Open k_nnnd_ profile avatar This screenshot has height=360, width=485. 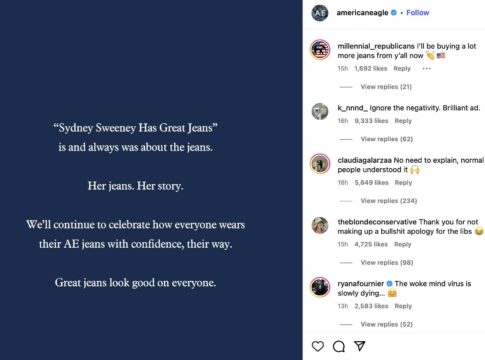[x=320, y=111]
